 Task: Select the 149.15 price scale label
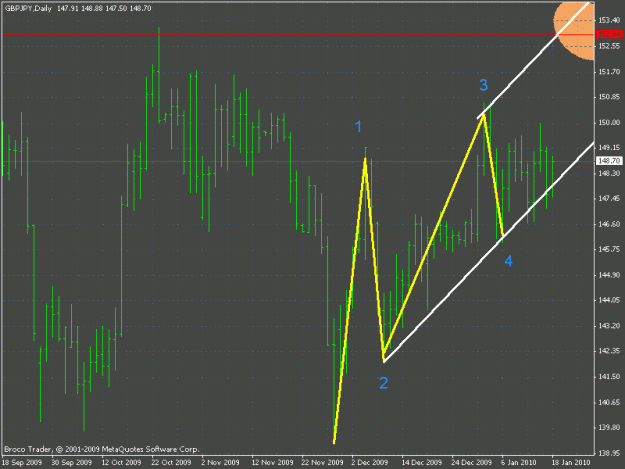(x=609, y=148)
